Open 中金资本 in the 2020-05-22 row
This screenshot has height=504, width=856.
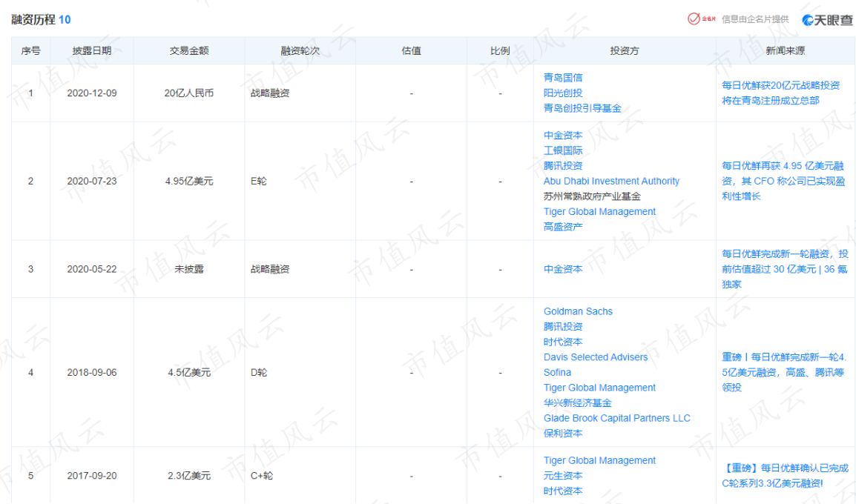click(x=563, y=270)
